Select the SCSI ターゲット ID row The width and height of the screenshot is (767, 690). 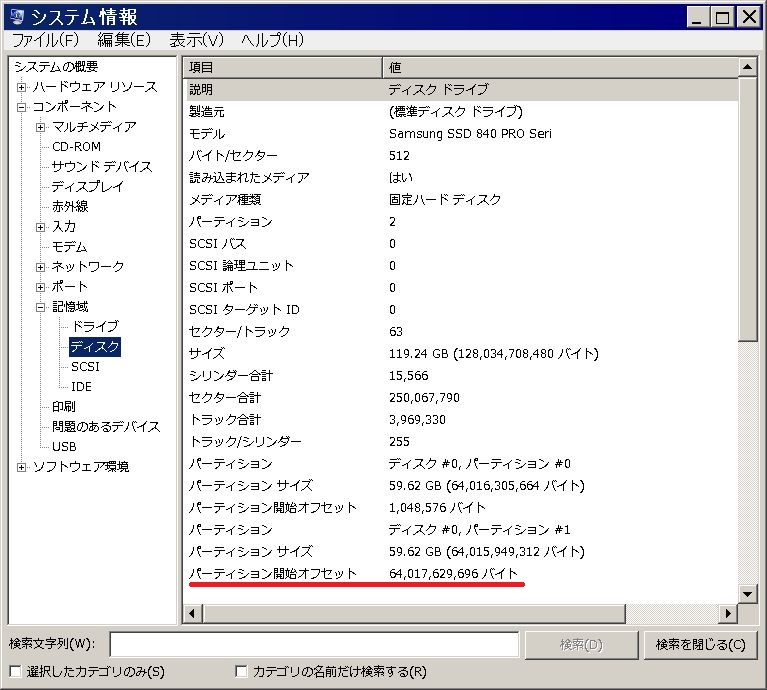[461, 310]
